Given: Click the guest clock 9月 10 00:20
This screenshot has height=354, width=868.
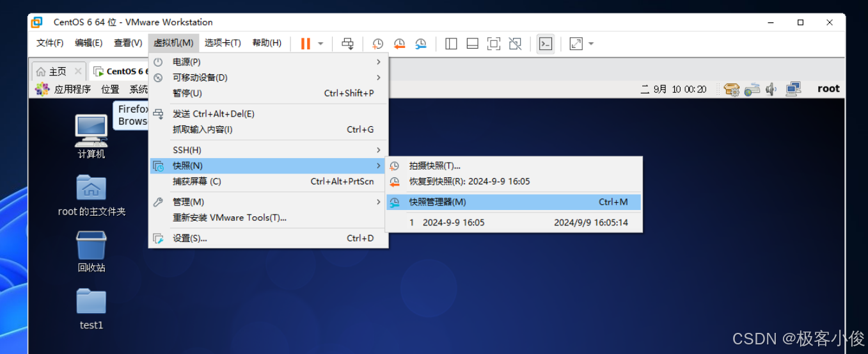Looking at the screenshot, I should click(x=674, y=89).
